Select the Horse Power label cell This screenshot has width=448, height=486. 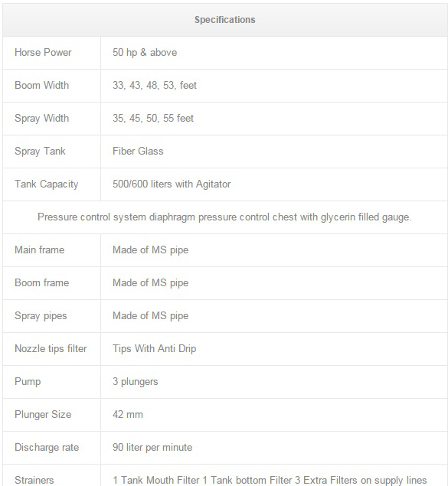coord(52,53)
